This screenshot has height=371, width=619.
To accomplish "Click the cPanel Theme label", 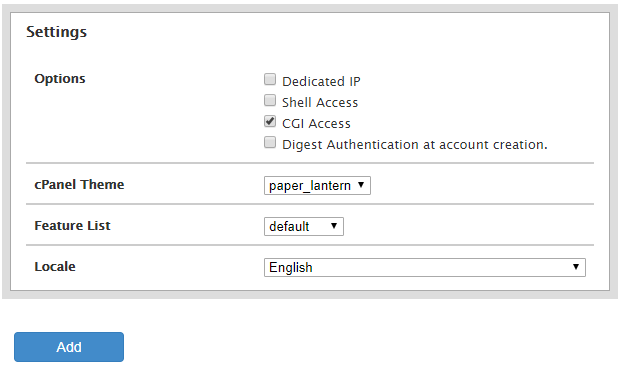I will tap(79, 185).
